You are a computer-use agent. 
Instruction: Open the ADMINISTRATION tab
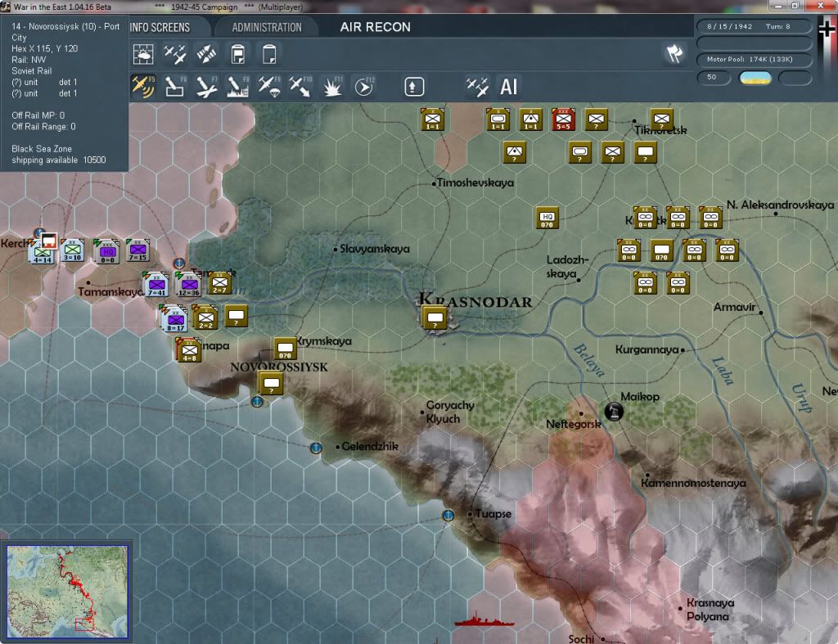(267, 27)
